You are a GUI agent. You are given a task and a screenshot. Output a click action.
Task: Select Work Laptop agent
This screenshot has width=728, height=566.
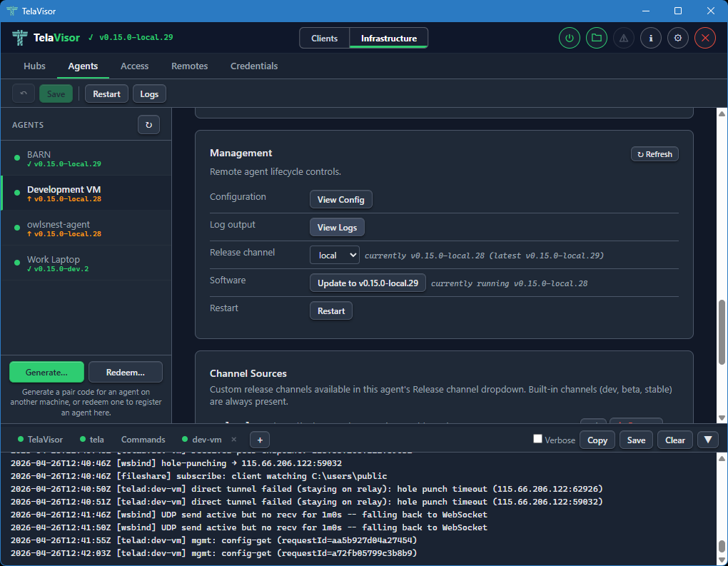[86, 263]
